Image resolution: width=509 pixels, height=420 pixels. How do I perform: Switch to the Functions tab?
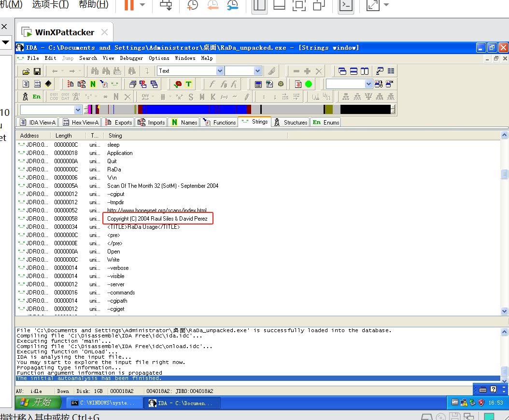(x=219, y=122)
